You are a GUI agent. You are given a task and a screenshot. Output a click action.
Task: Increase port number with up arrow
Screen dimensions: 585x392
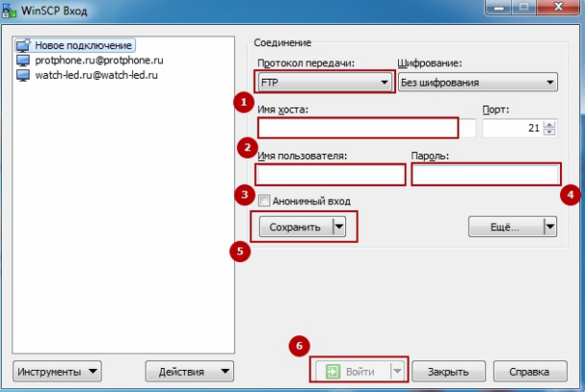[x=549, y=124]
